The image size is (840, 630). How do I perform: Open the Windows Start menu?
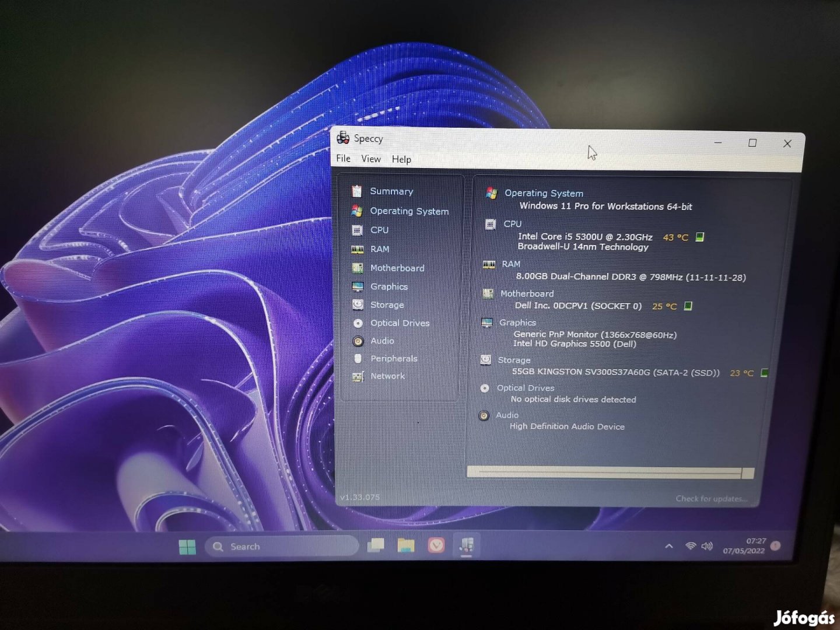tap(187, 547)
